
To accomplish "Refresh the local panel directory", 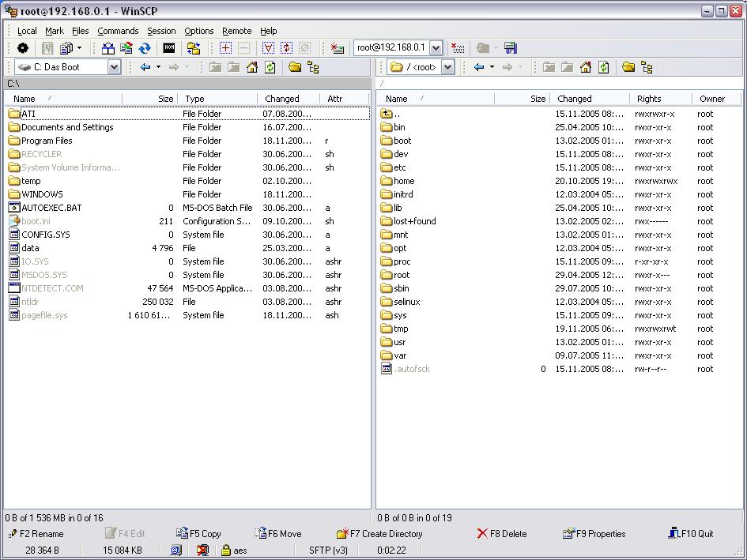I will (270, 67).
